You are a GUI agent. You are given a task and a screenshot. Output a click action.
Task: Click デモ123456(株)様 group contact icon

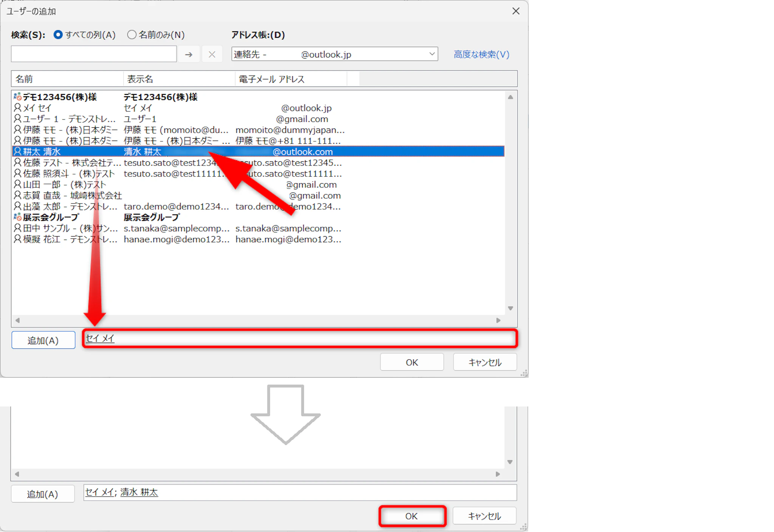point(17,97)
